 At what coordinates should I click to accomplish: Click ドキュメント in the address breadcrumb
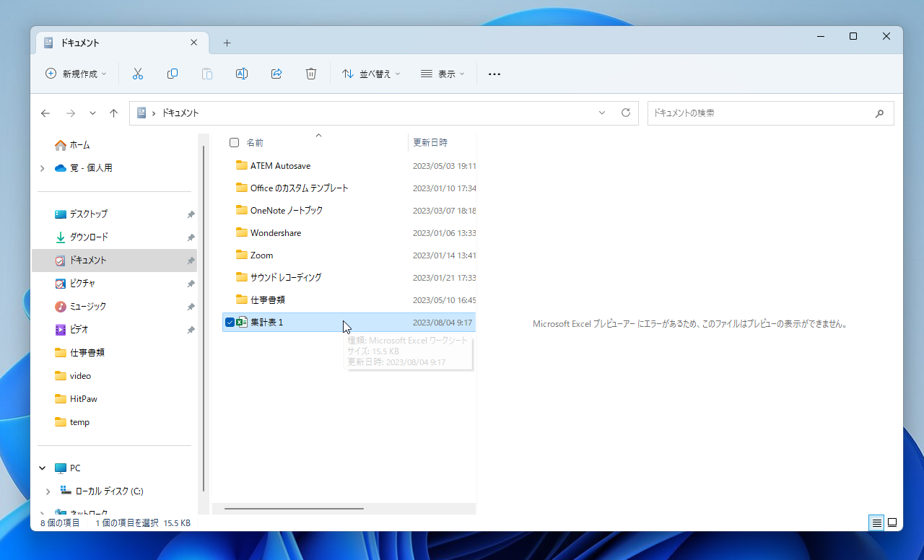[180, 113]
